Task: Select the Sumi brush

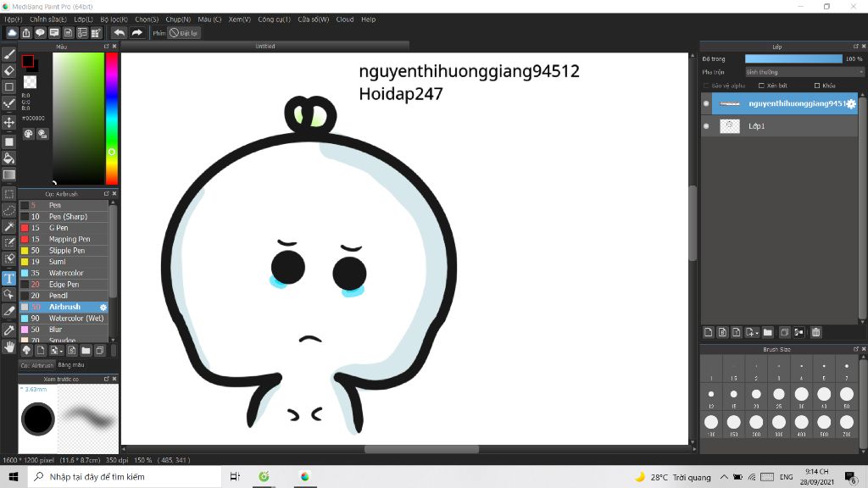Action: click(64, 262)
